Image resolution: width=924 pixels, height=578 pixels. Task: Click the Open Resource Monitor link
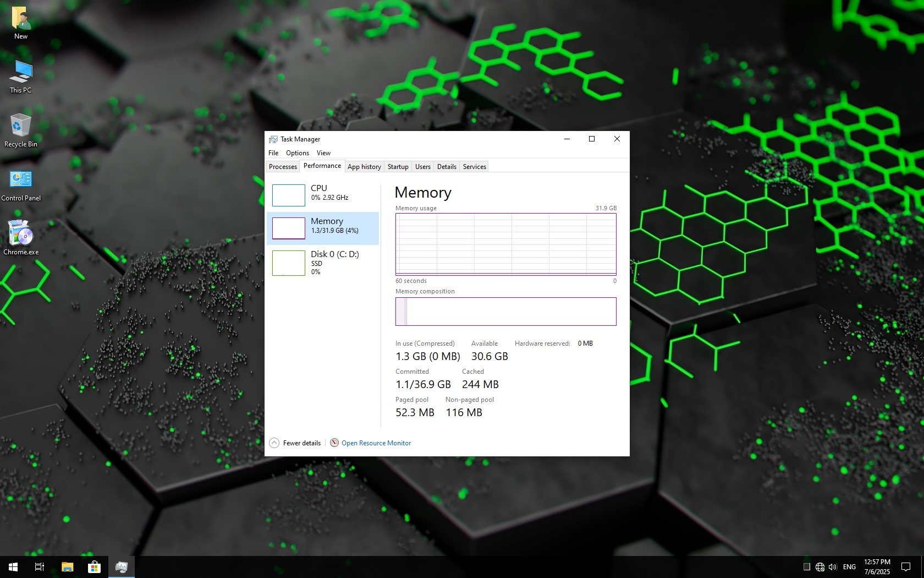[376, 443]
